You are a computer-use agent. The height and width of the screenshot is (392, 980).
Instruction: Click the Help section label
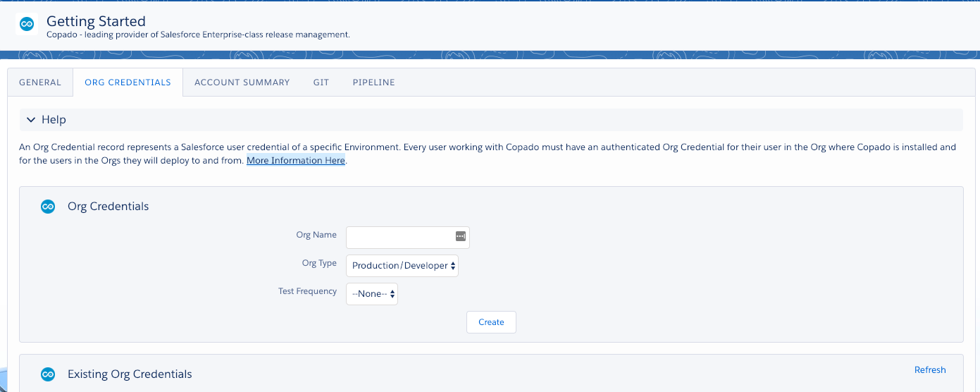click(54, 120)
